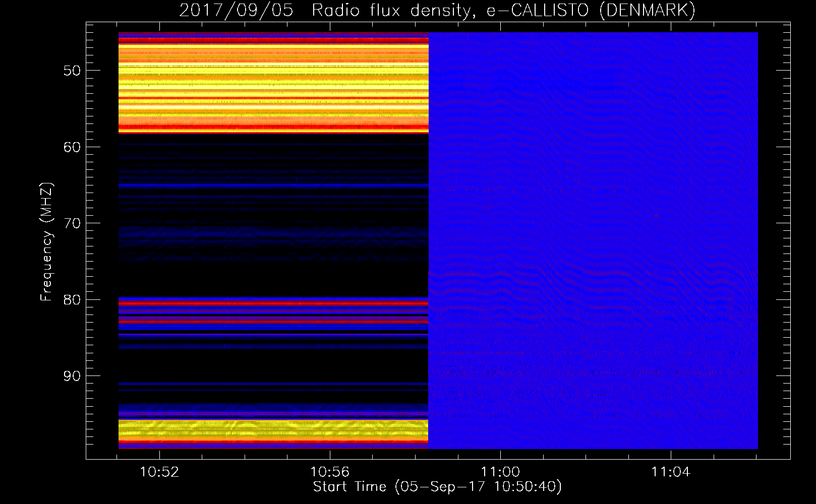Click the 10:52 time tick label
The width and height of the screenshot is (816, 504).
click(x=159, y=472)
